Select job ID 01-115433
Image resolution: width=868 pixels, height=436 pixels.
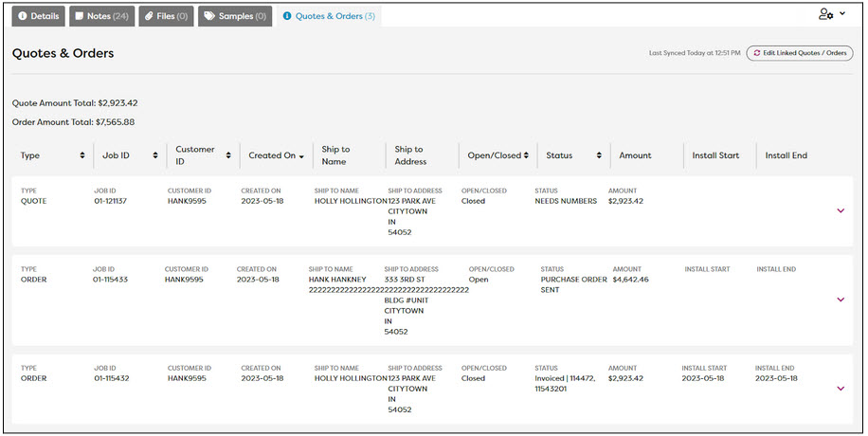[110, 280]
